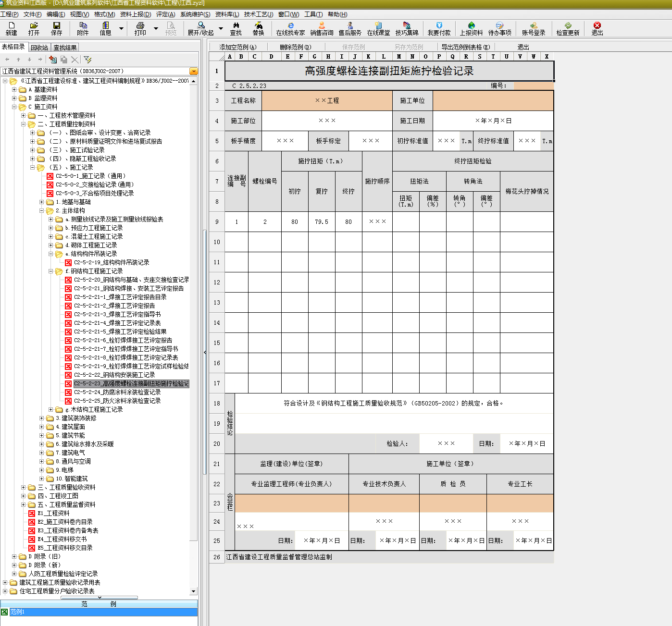Click the 施工单位 orange input cell
Viewport: 672px width, 626px height.
coord(493,101)
